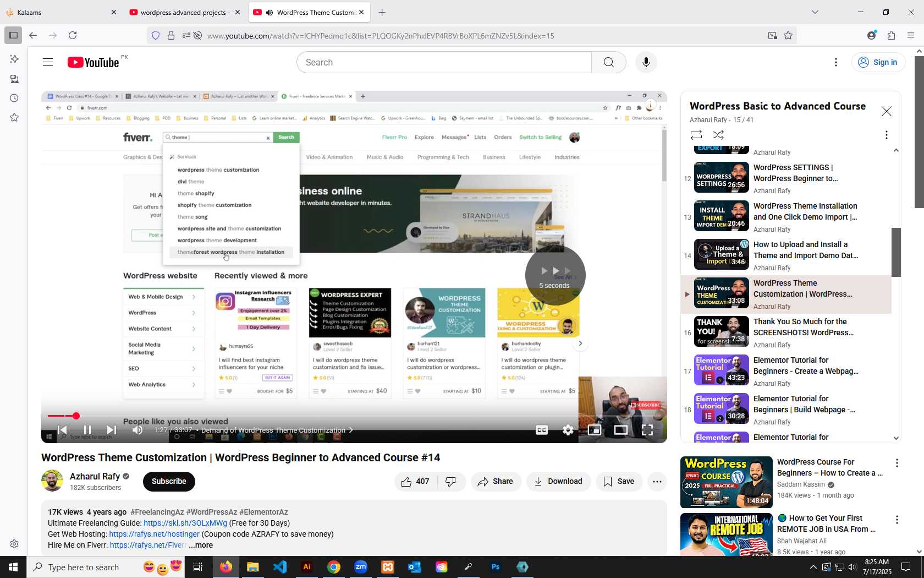924x578 pixels.
Task: Go to previous video in player
Action: point(63,430)
